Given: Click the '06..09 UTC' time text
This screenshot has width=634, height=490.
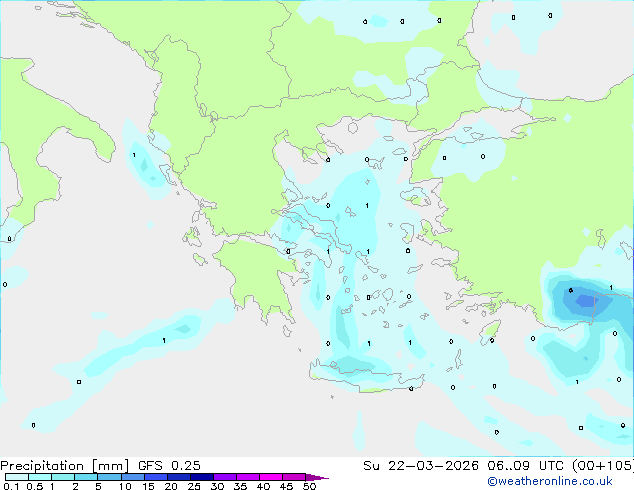Looking at the screenshot, I should (x=525, y=466).
